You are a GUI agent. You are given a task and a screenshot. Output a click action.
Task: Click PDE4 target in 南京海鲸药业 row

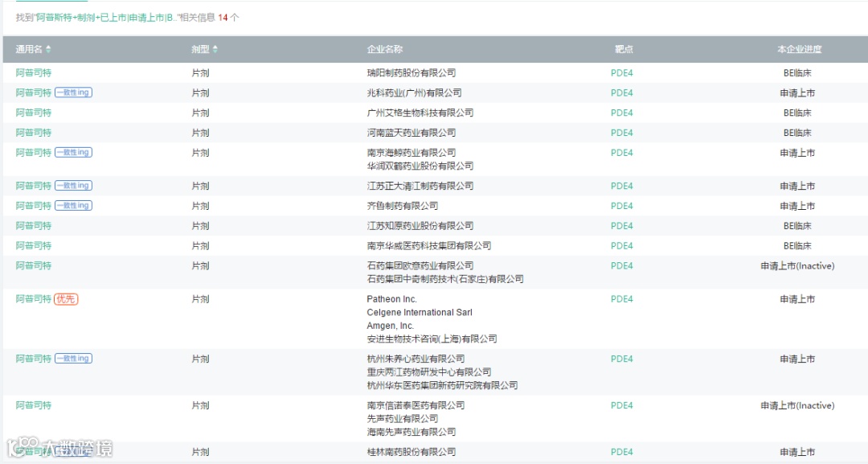click(x=621, y=152)
